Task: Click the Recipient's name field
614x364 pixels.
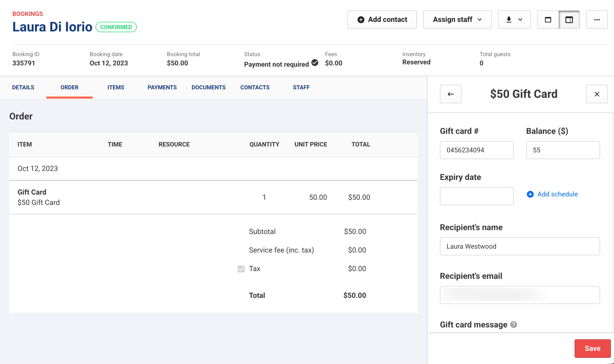Action: coord(519,246)
